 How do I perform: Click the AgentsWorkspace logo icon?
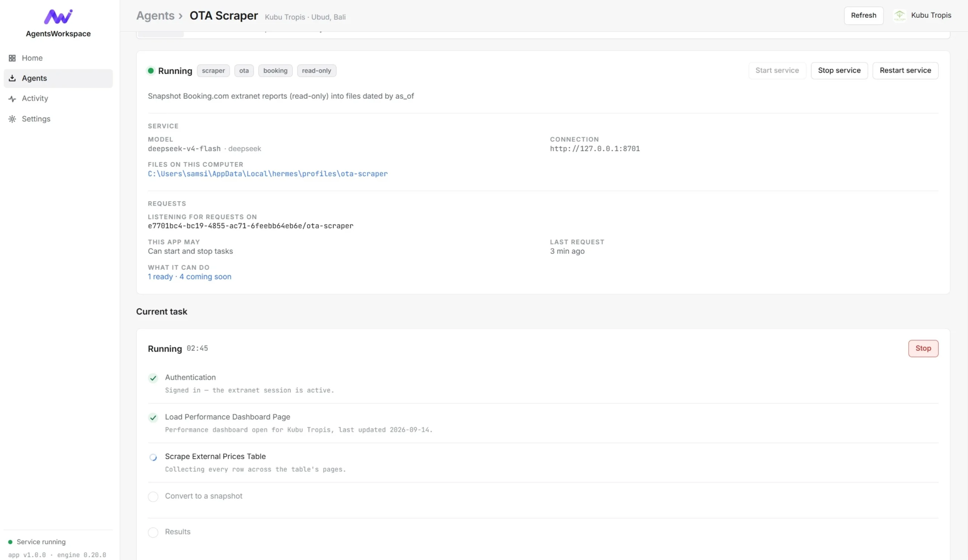tap(58, 17)
